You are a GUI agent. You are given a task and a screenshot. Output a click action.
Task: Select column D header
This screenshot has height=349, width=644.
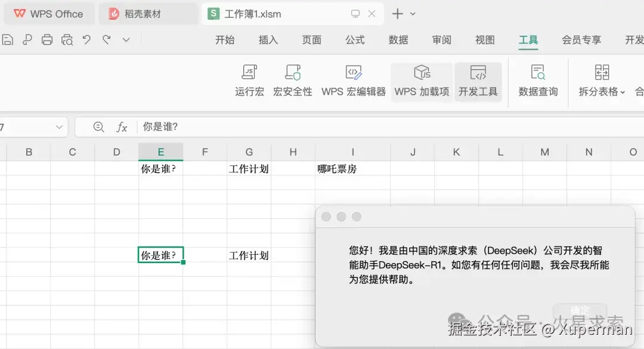coord(117,152)
